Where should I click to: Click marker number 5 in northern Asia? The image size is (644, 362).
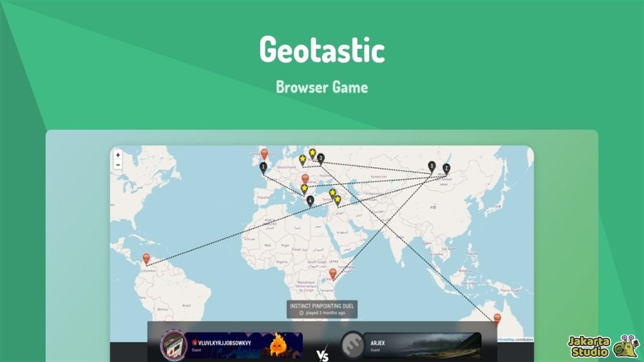pos(431,166)
